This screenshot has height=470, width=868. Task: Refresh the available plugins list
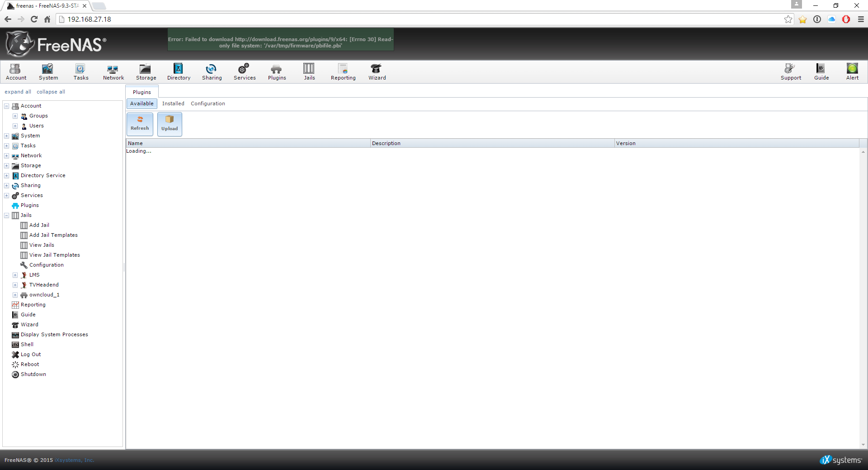pos(140,124)
